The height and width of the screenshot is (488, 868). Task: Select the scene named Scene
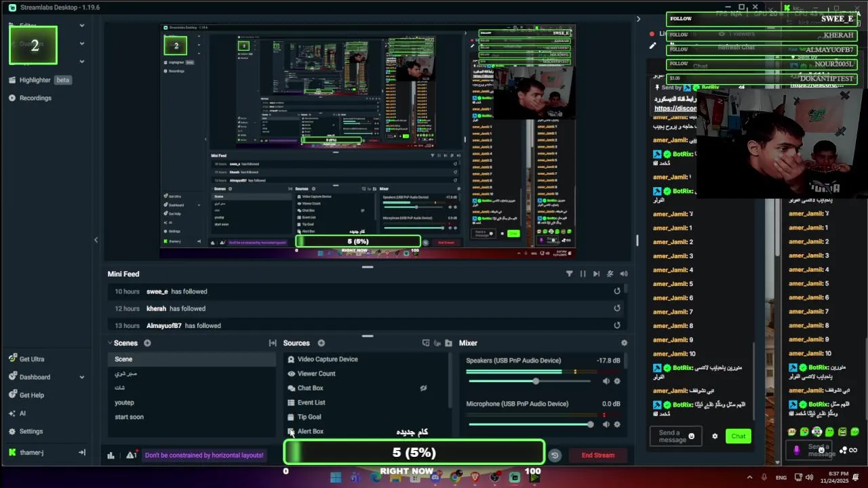coord(192,359)
